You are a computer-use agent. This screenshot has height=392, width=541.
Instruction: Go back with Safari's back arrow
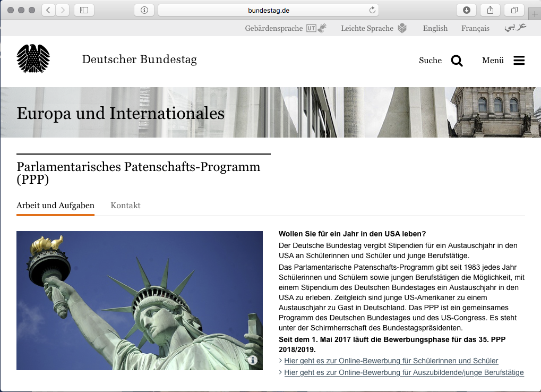tap(49, 10)
